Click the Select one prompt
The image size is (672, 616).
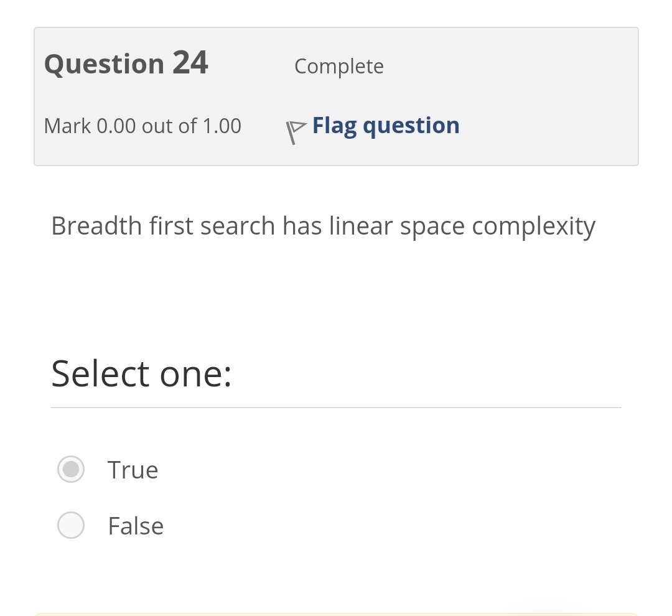coord(141,373)
